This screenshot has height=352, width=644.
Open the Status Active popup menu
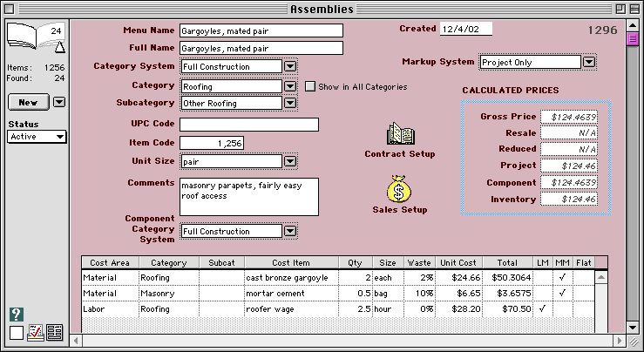37,137
